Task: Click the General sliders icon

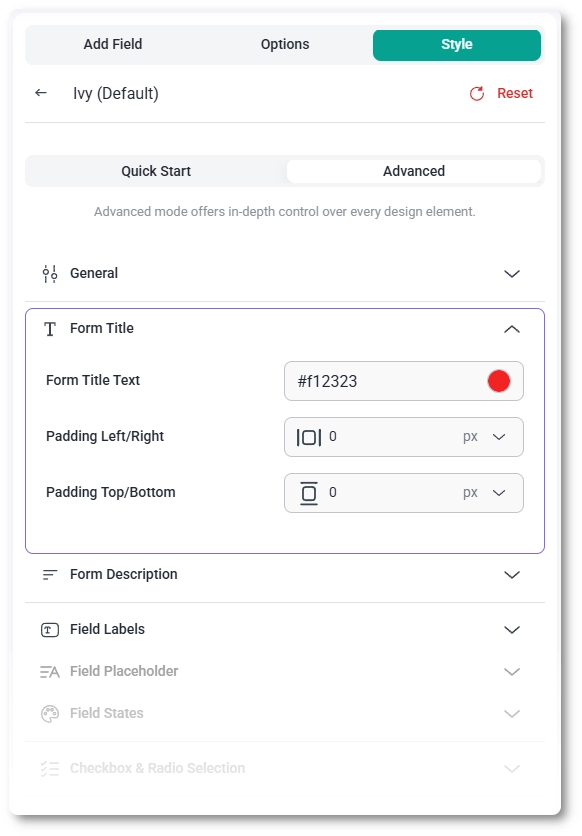Action: pyautogui.click(x=47, y=273)
